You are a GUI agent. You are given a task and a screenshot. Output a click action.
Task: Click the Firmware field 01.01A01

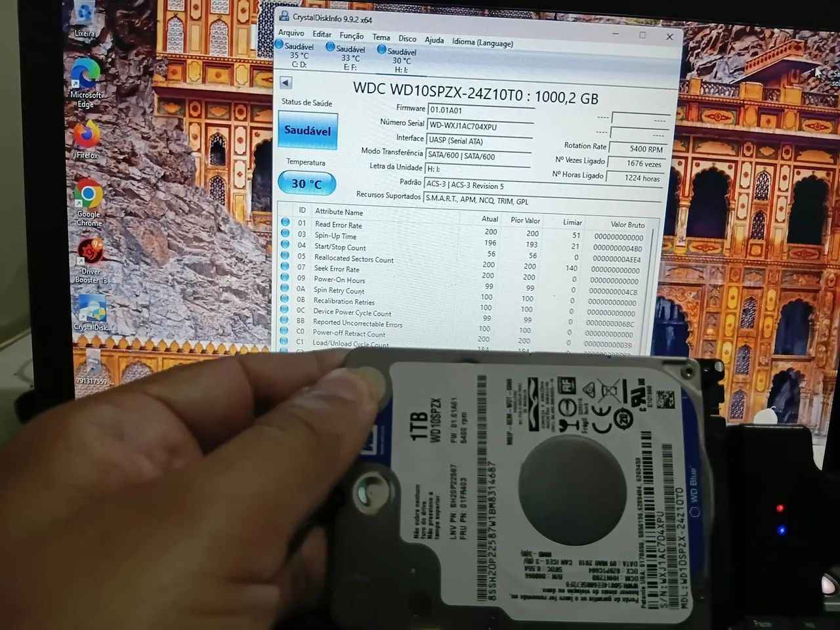point(481,111)
